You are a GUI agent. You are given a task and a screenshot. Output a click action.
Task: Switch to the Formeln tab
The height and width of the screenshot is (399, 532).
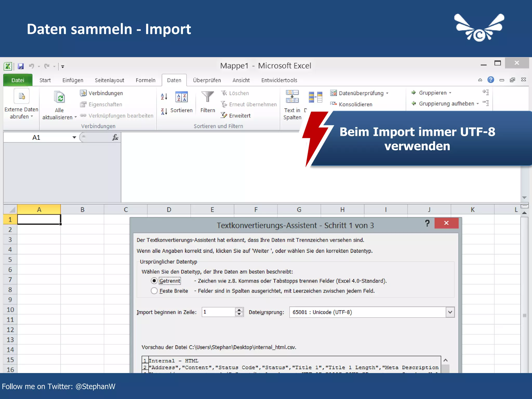click(145, 80)
